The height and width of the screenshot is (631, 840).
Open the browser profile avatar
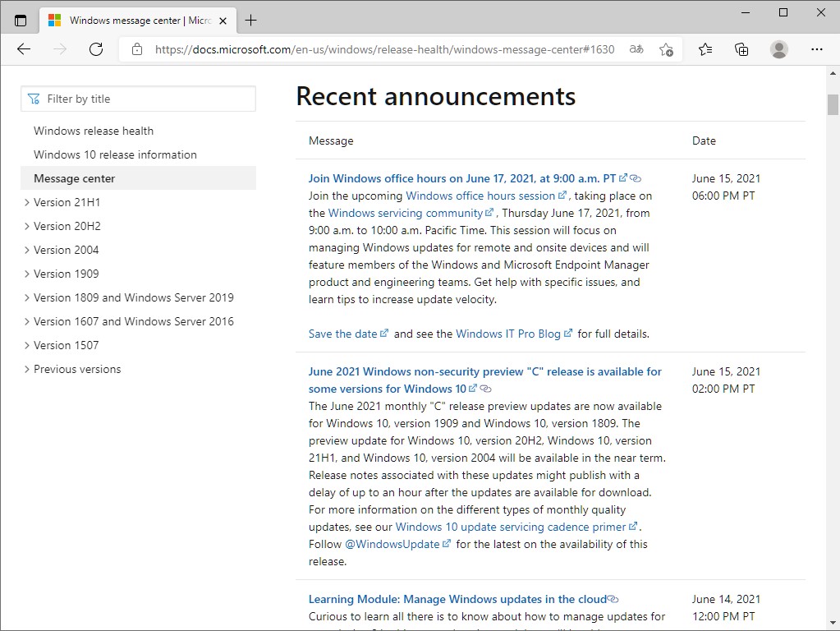coord(778,49)
